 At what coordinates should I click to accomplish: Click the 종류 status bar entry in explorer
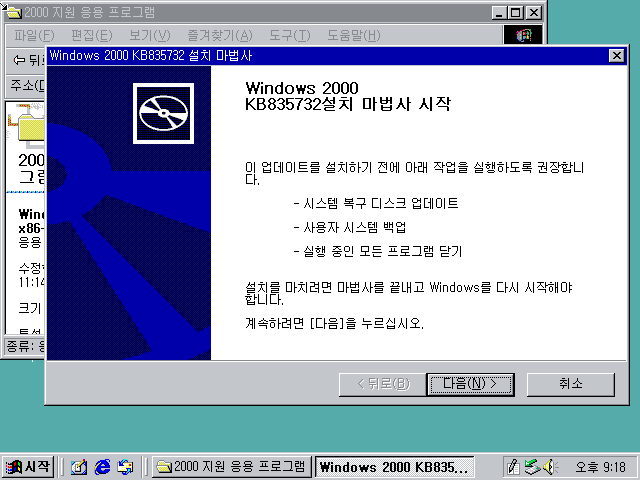[25, 347]
